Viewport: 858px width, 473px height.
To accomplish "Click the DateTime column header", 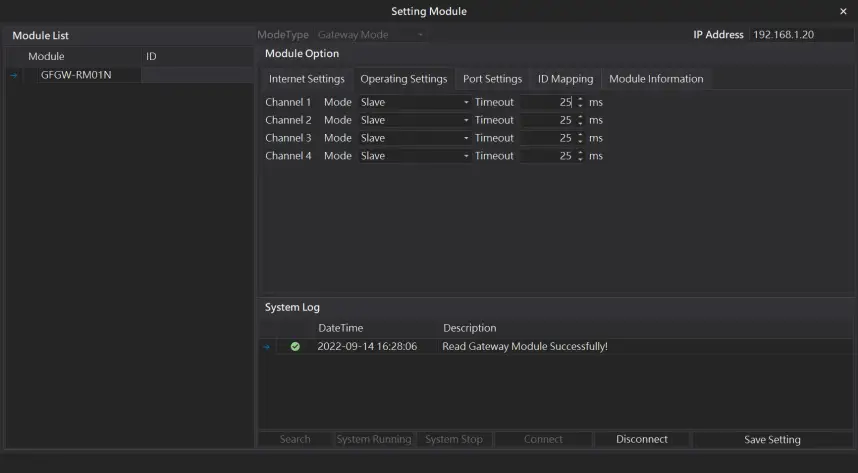I will pos(340,328).
